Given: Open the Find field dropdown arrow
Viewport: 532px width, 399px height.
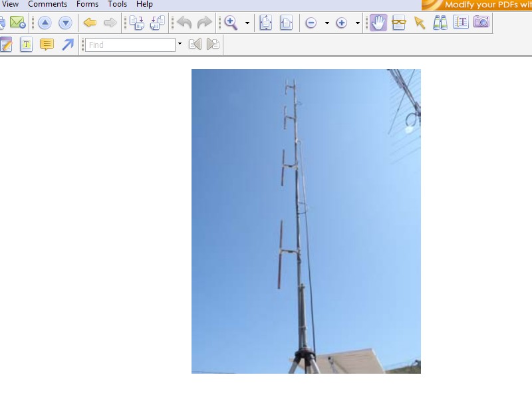Looking at the screenshot, I should (180, 44).
